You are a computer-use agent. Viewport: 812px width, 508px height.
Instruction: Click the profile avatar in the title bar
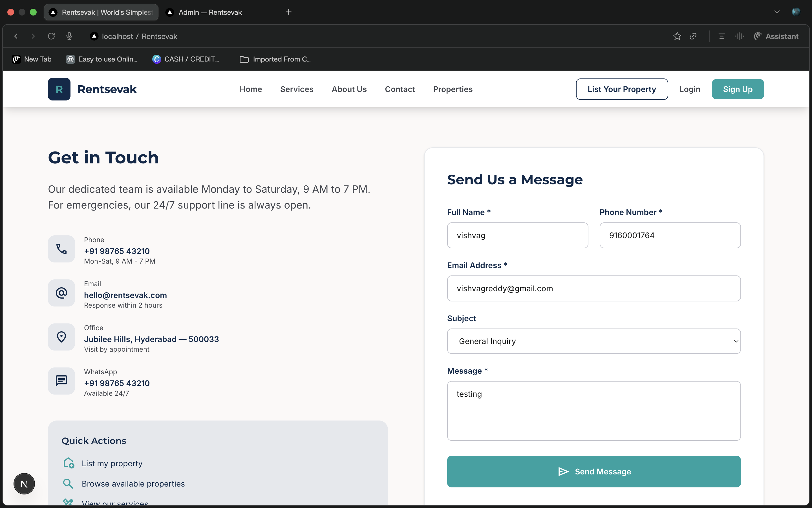coord(796,12)
